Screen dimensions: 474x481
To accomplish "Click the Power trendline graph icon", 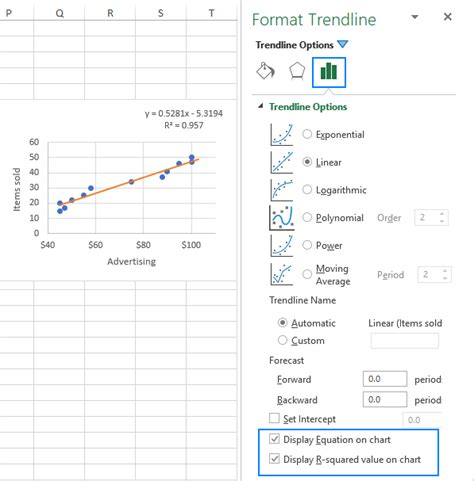I will click(x=282, y=246).
